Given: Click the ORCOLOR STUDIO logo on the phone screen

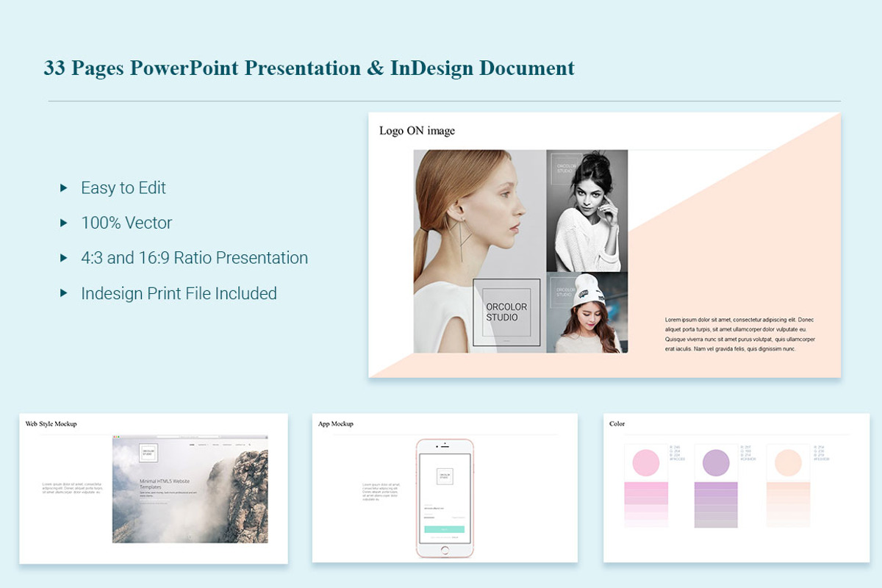Looking at the screenshot, I should tap(445, 476).
